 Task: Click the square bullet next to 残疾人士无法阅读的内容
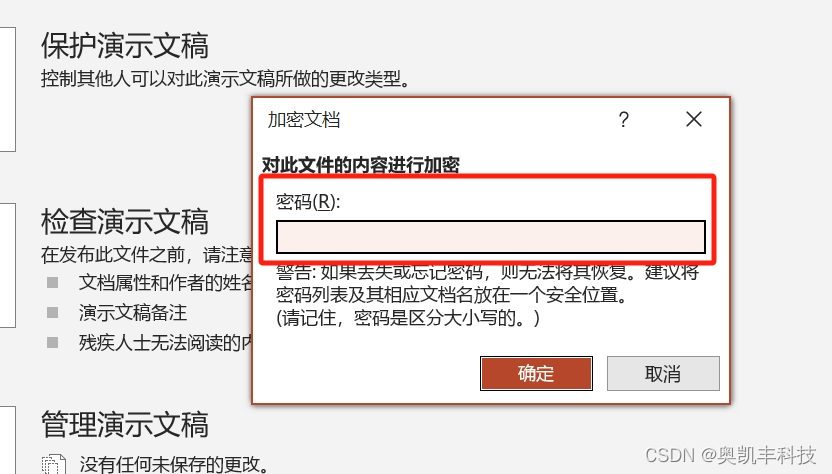pos(53,343)
